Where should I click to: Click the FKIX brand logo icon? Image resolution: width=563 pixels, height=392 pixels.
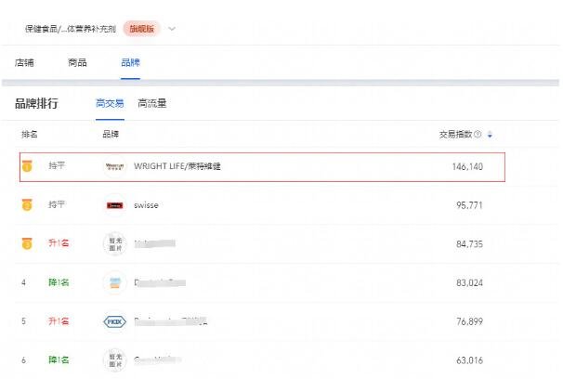coord(115,321)
